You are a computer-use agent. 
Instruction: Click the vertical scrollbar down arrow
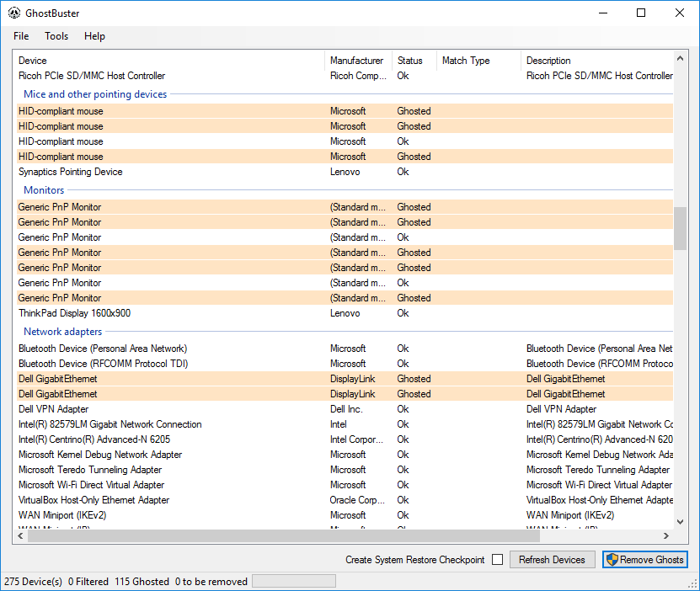click(680, 521)
